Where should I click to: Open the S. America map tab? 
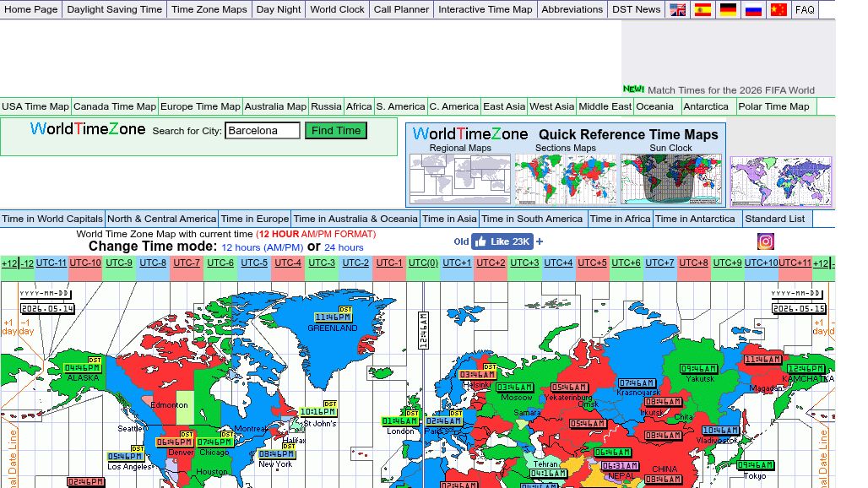(x=401, y=106)
